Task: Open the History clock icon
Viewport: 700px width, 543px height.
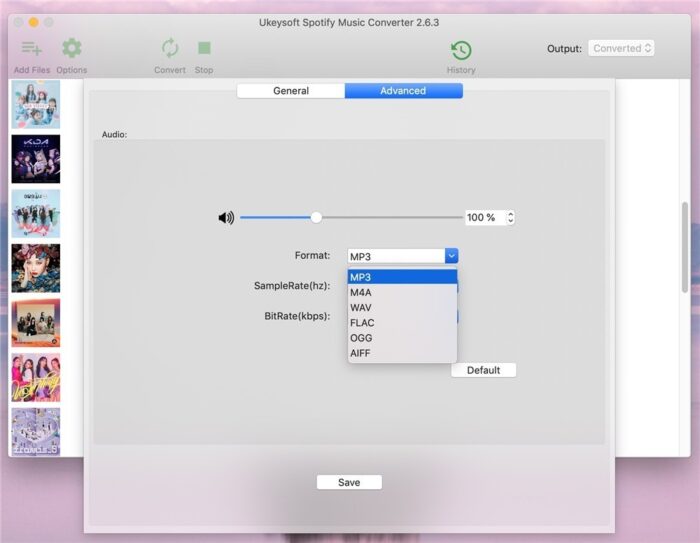Action: click(x=461, y=51)
